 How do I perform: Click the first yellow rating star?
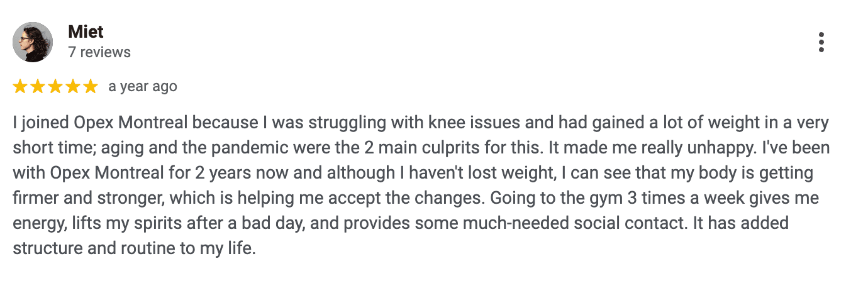[20, 87]
